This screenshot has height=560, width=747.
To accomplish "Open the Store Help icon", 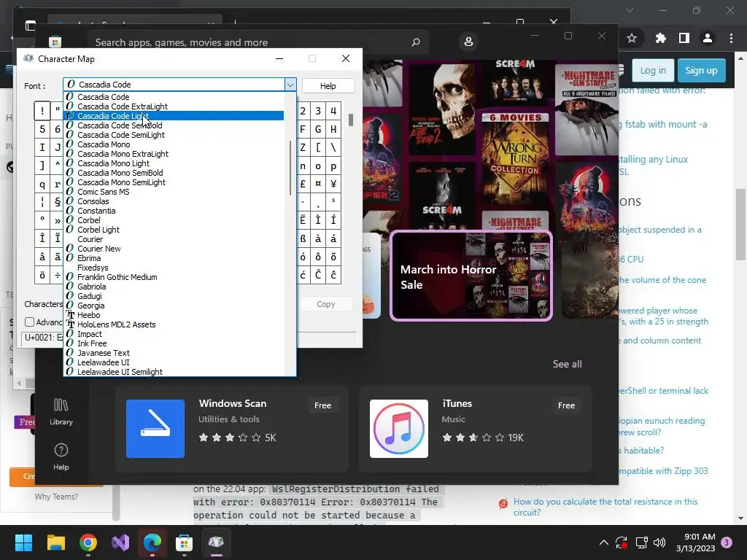I will pyautogui.click(x=61, y=457).
